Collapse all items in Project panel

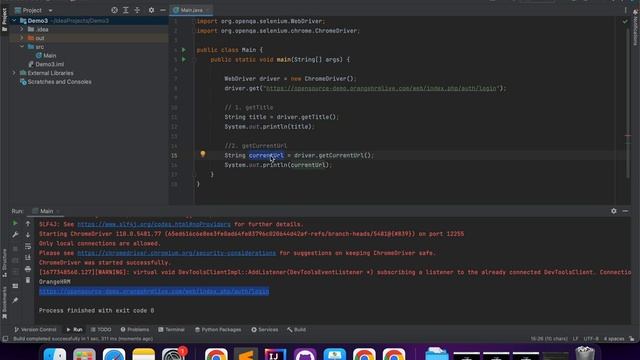tap(137, 10)
